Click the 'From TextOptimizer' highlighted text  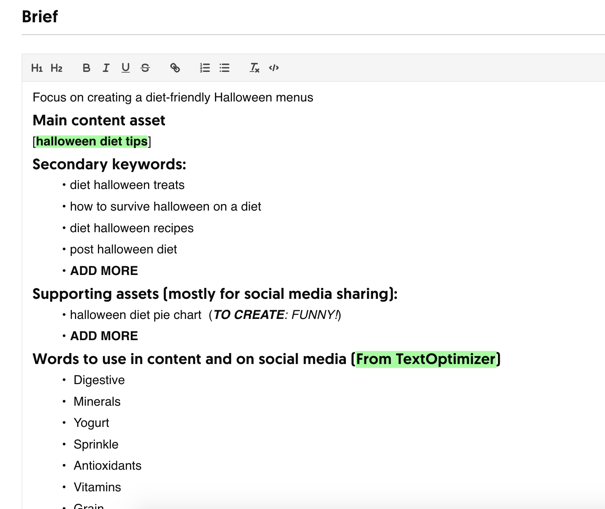[426, 359]
